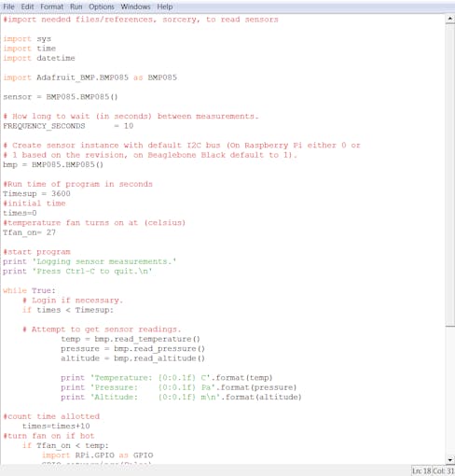Screen dimensions: 455x476
Task: Click the '#temperature fan turns on' comment
Action: 94,223
